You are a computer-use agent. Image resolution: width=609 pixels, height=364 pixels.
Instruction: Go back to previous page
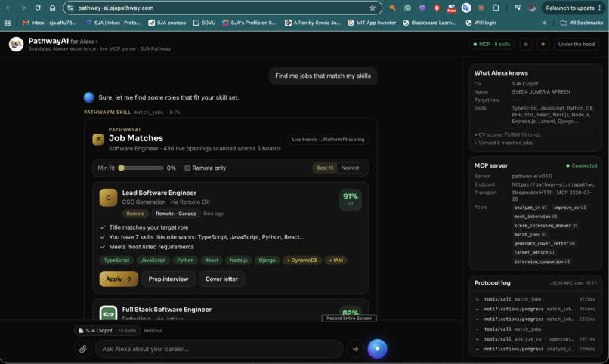click(8, 8)
